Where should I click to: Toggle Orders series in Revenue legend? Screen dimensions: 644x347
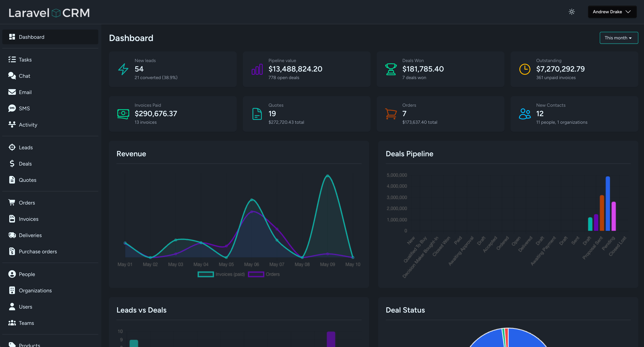pos(264,274)
